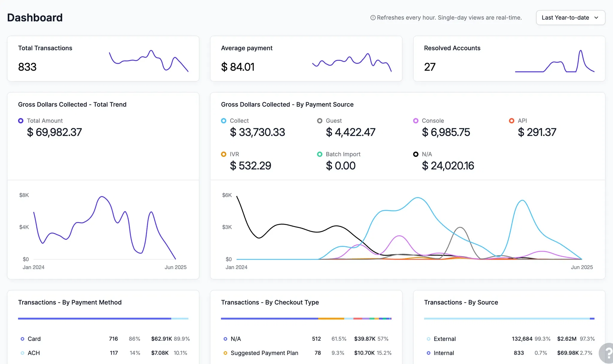Image resolution: width=613 pixels, height=364 pixels.
Task: Click the Payment Method distribution bar
Action: pyautogui.click(x=103, y=318)
